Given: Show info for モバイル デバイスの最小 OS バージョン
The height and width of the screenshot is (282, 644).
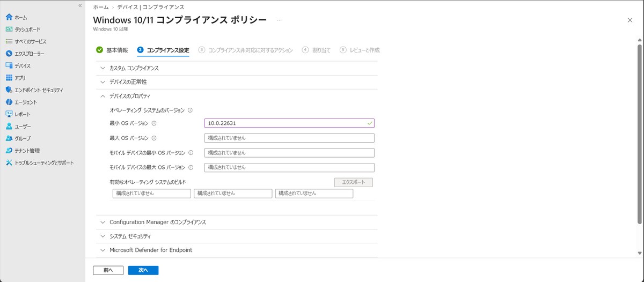Looking at the screenshot, I should 191,153.
